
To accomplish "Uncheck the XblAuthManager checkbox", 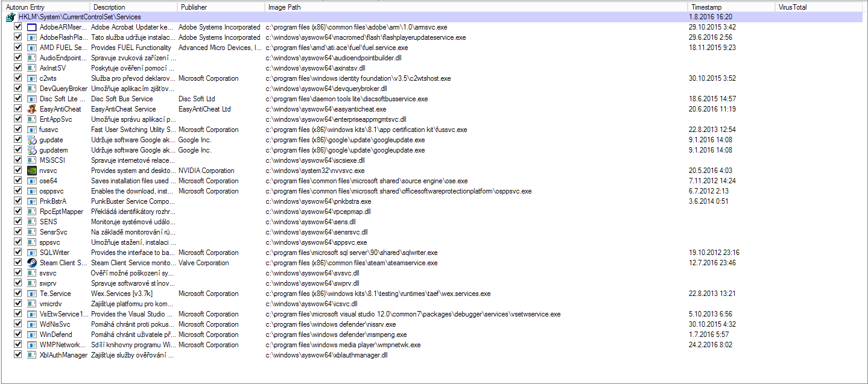I will (x=18, y=355).
